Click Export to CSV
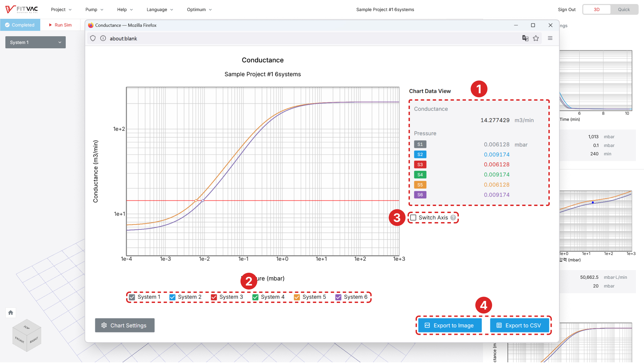 pyautogui.click(x=520, y=326)
